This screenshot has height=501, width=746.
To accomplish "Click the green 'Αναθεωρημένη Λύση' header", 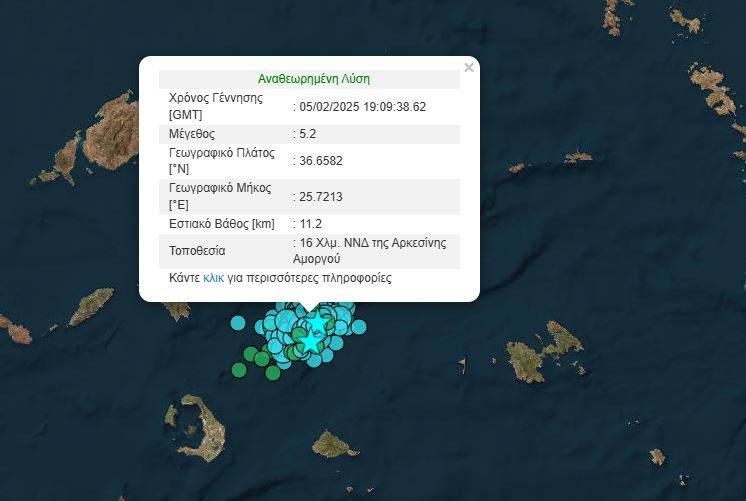I will click(314, 79).
